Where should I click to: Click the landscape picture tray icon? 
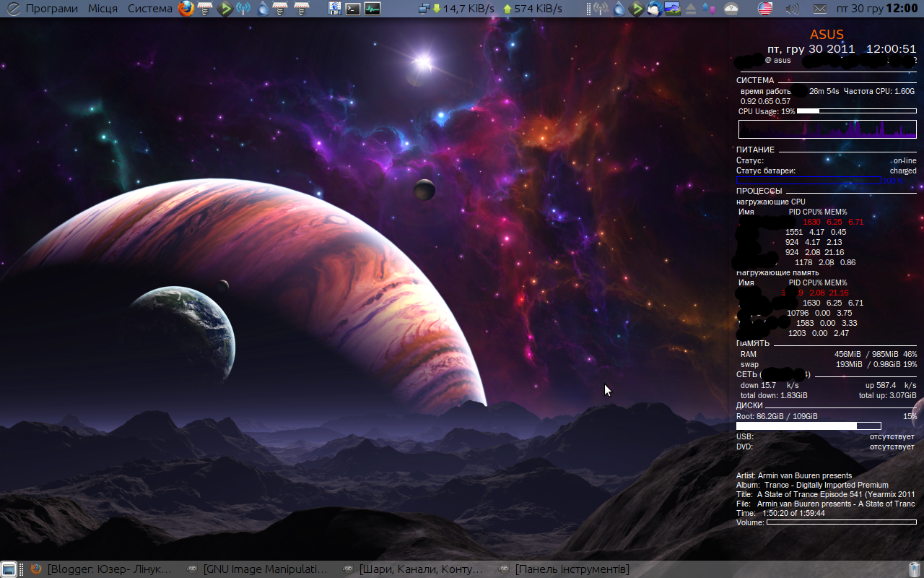tap(672, 9)
